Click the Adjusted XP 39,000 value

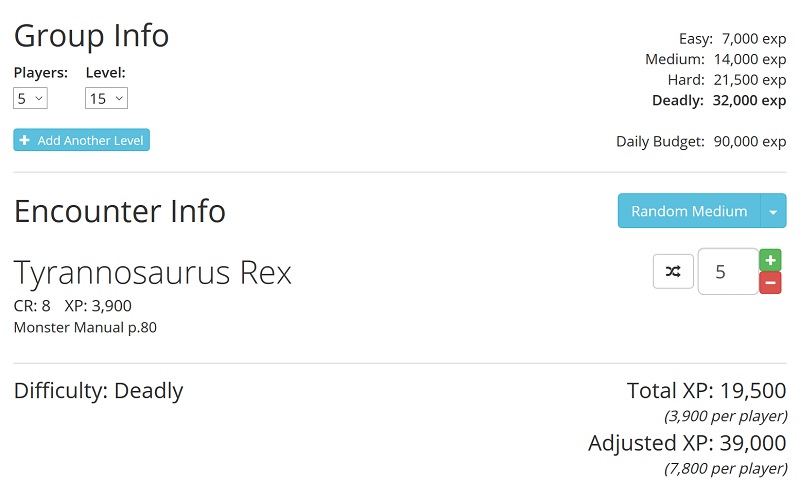[687, 443]
